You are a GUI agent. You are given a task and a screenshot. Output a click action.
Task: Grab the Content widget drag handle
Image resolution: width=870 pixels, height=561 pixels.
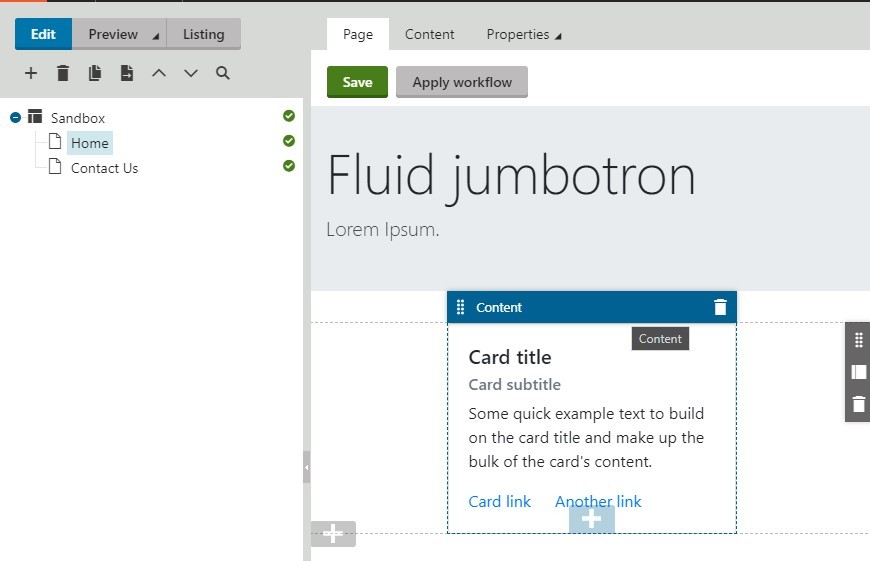[x=460, y=307]
